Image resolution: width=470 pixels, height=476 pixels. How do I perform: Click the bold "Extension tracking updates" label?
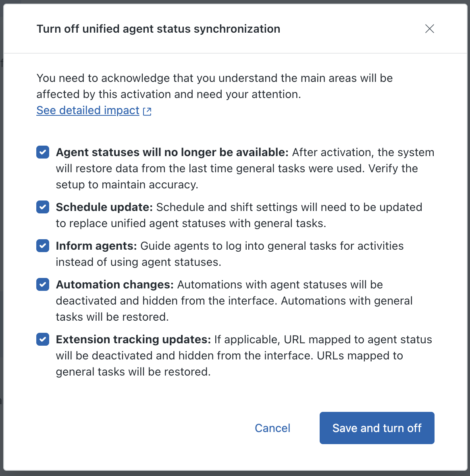pyautogui.click(x=133, y=340)
